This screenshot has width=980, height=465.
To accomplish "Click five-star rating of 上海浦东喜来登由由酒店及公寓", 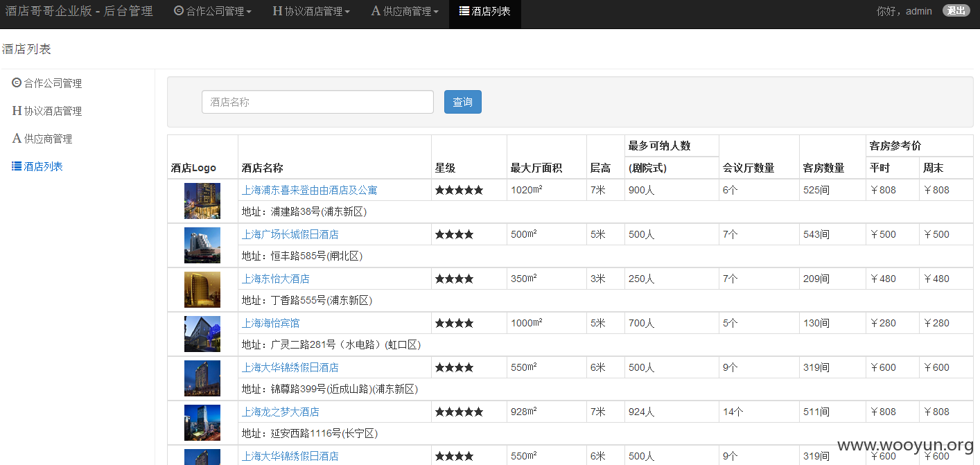I will pos(459,190).
